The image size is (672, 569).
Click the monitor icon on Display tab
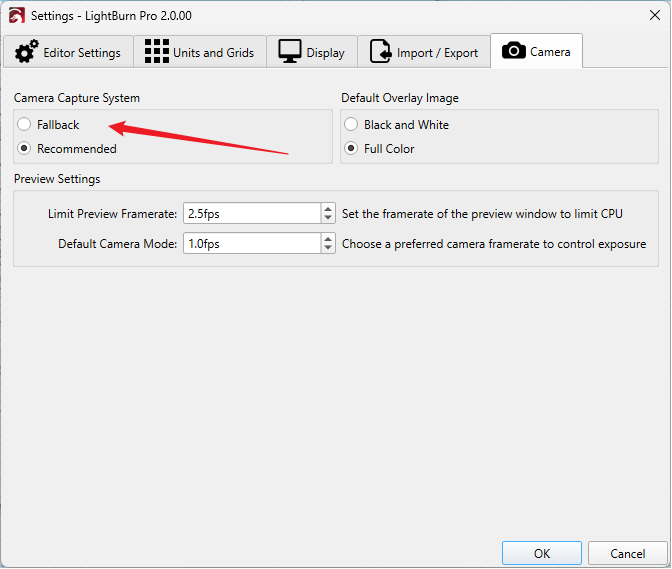tap(290, 51)
